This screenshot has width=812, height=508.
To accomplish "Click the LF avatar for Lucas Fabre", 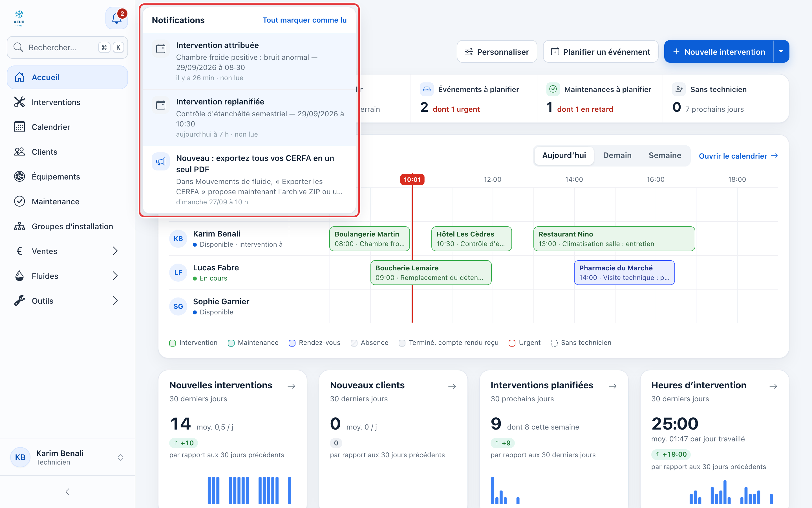I will (178, 272).
